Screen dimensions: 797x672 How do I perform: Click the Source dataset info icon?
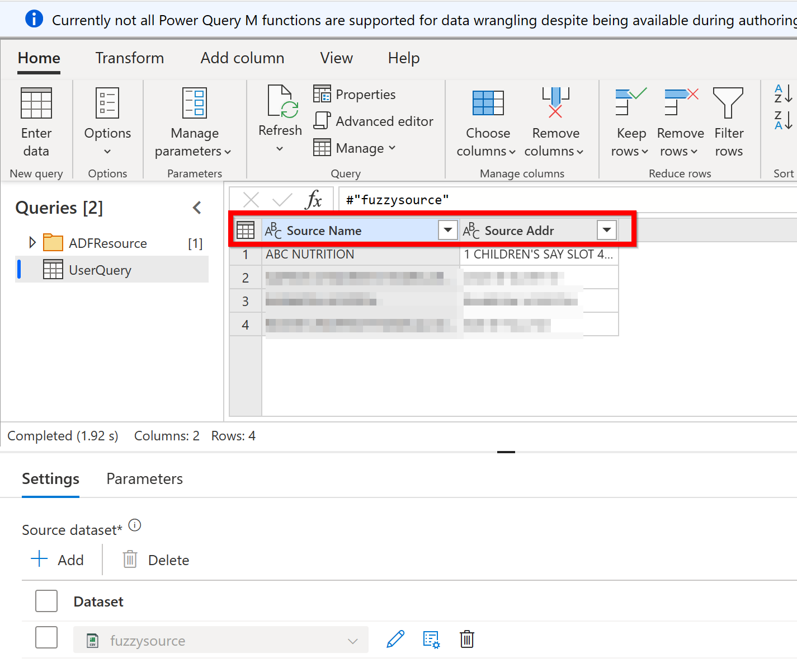[x=135, y=525]
